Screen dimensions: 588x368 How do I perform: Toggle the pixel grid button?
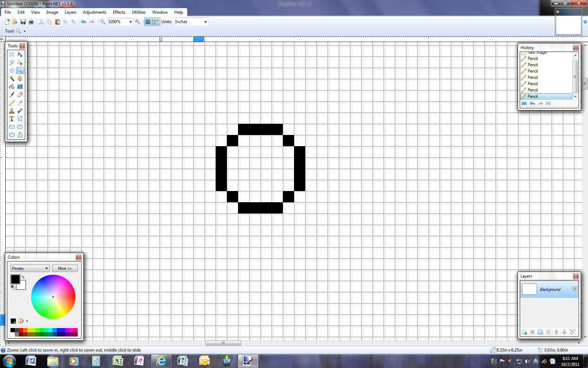point(148,22)
